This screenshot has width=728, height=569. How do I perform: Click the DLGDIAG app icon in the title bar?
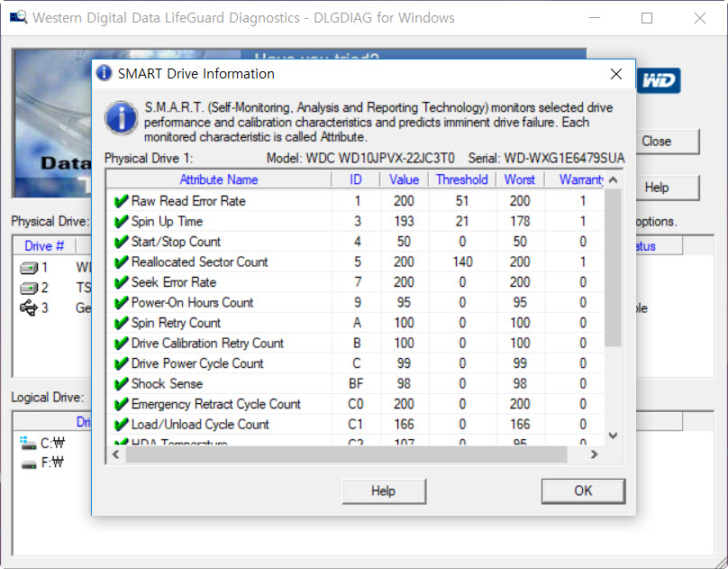(18, 18)
